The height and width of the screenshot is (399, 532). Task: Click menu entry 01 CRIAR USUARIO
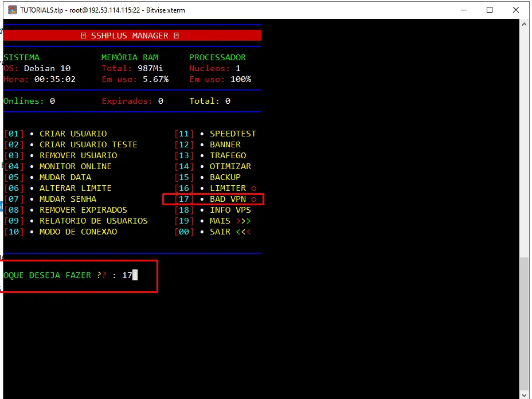click(56, 134)
